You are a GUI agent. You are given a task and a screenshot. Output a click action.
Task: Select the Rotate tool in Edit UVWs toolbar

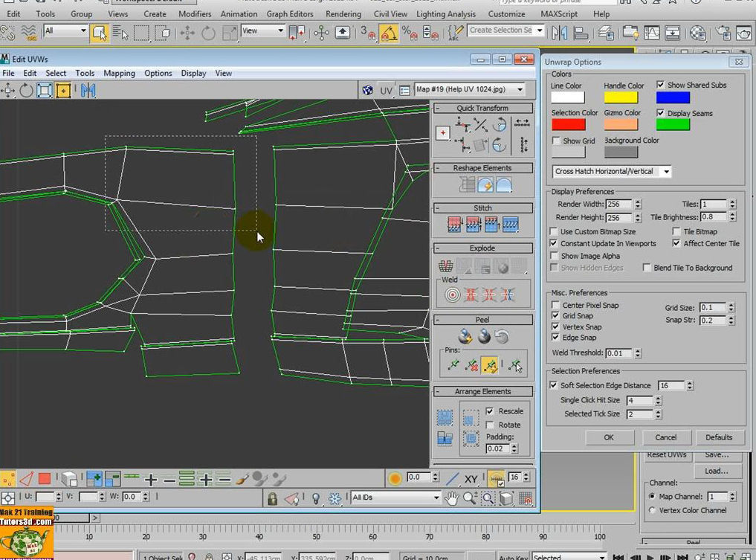tap(26, 90)
